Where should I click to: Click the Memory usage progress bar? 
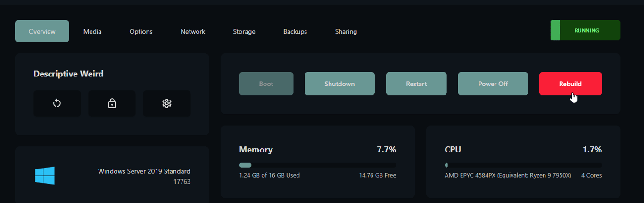pyautogui.click(x=317, y=165)
